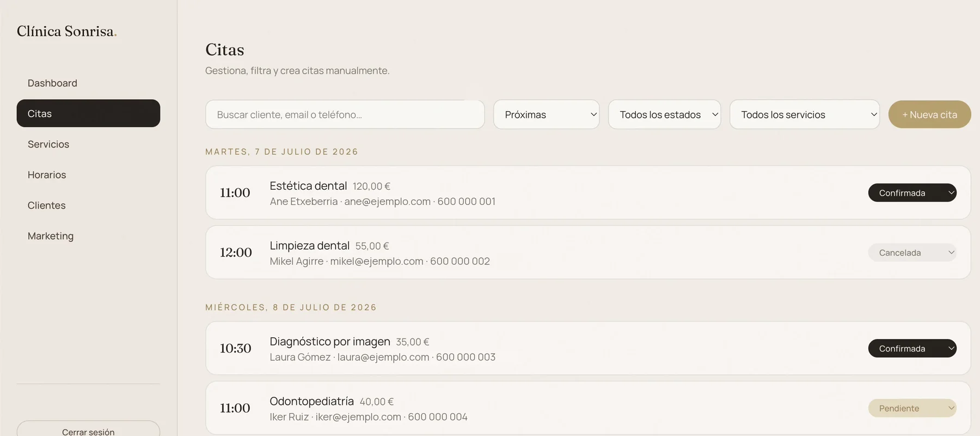Focus the Buscar cliente search field
980x436 pixels.
[345, 114]
